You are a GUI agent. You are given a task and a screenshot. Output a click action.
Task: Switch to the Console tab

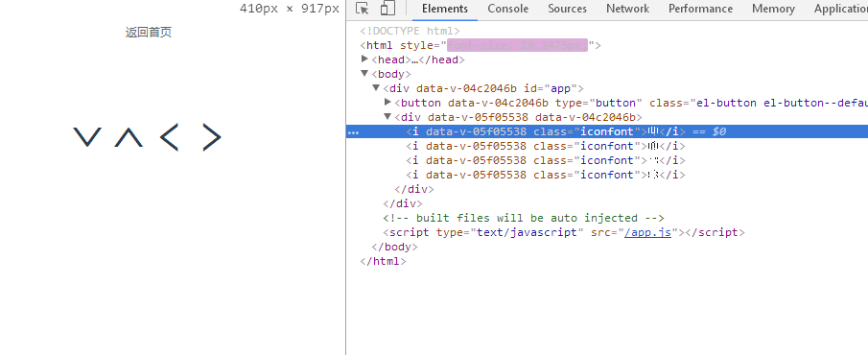(x=507, y=9)
